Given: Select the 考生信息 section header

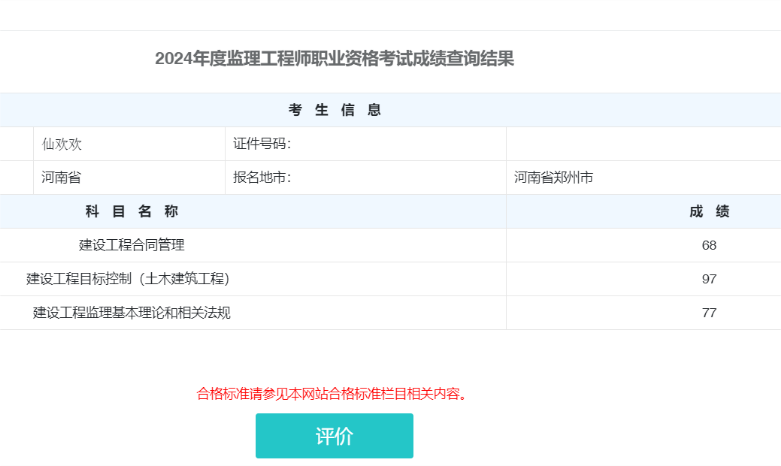Looking at the screenshot, I should click(334, 110).
